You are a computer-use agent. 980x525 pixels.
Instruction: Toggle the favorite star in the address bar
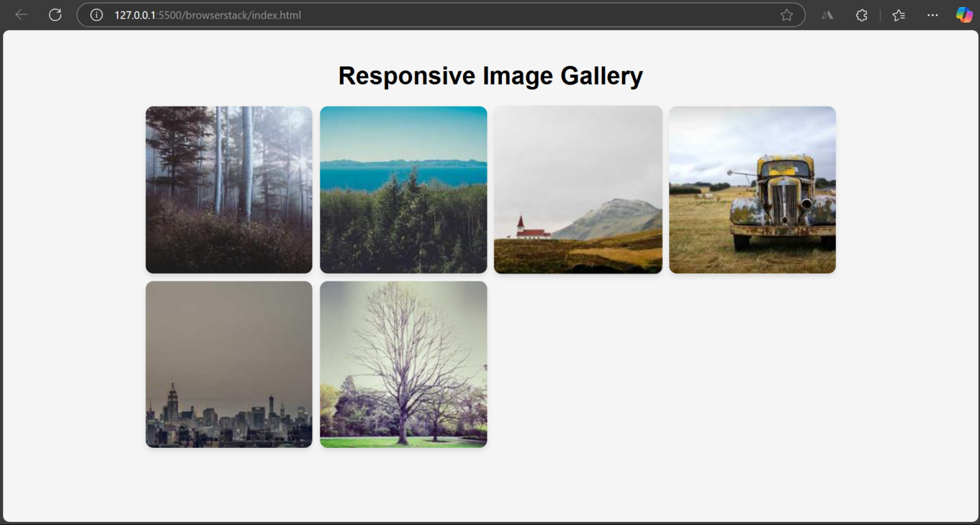[787, 14]
